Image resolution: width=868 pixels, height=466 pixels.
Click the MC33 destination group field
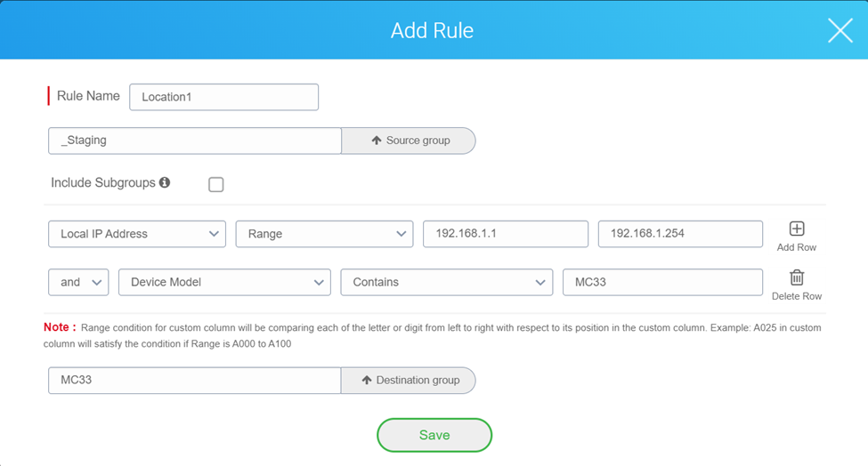pyautogui.click(x=195, y=380)
